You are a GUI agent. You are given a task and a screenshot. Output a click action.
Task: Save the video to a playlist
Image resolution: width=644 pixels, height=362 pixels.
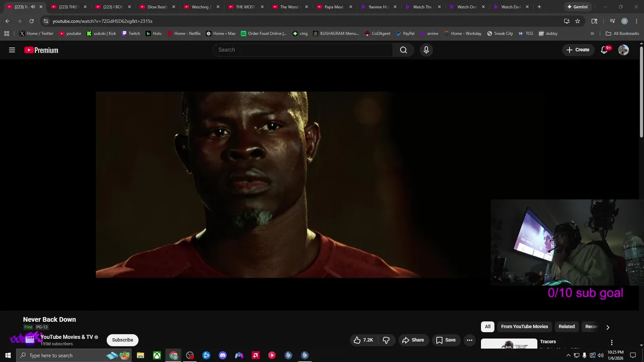point(446,340)
